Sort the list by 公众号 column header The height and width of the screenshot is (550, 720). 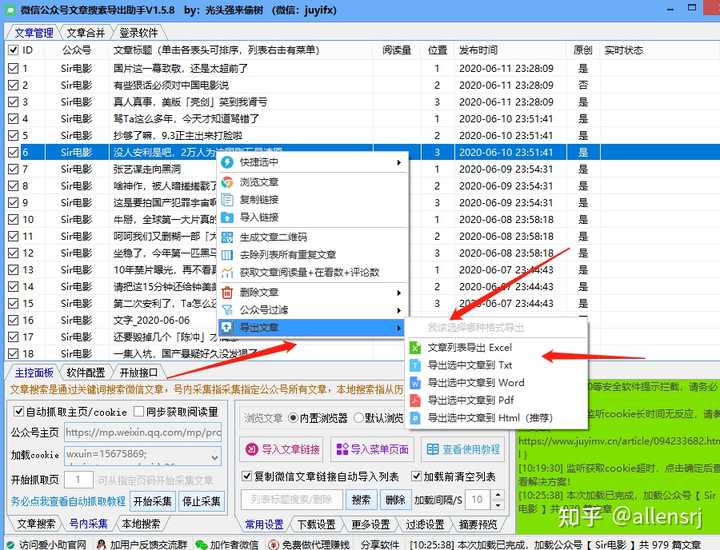pyautogui.click(x=77, y=50)
